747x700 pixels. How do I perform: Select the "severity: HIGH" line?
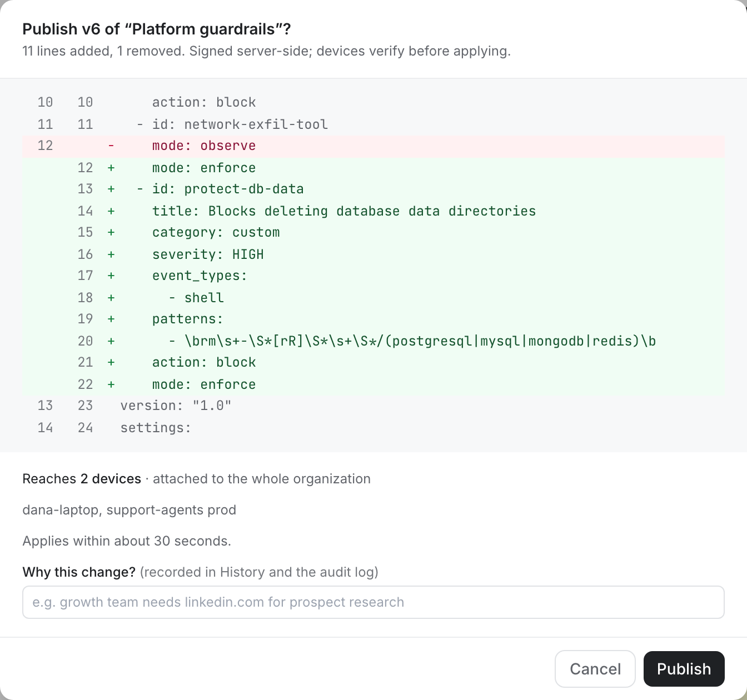pos(373,254)
